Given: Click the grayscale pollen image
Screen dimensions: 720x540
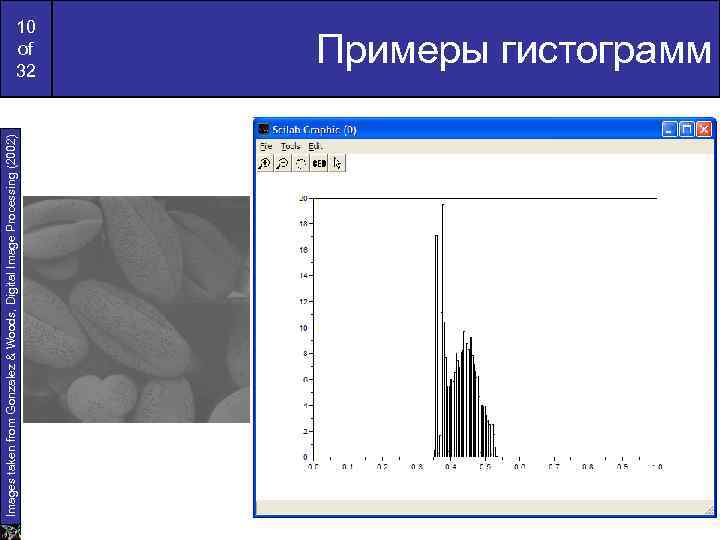Looking at the screenshot, I should [136, 309].
